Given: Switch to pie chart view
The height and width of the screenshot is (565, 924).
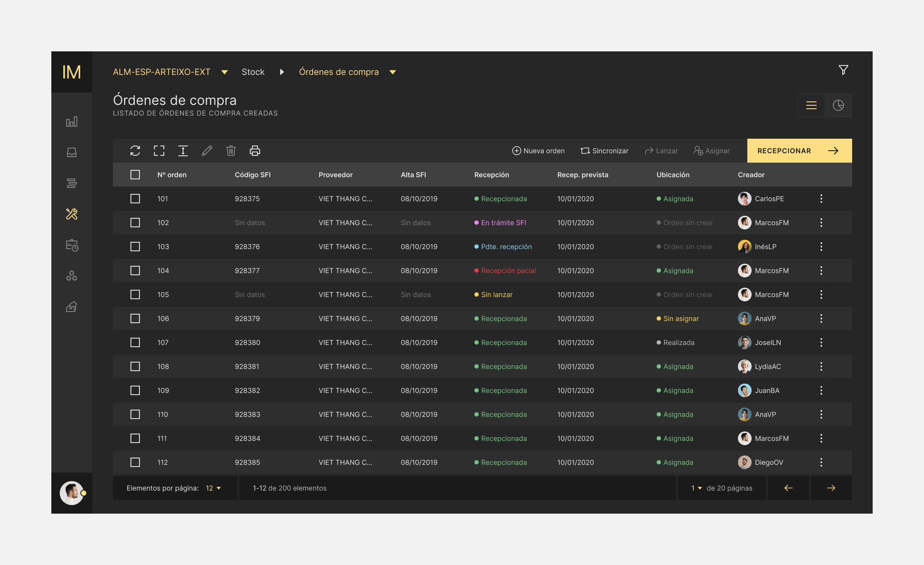Looking at the screenshot, I should click(x=838, y=105).
